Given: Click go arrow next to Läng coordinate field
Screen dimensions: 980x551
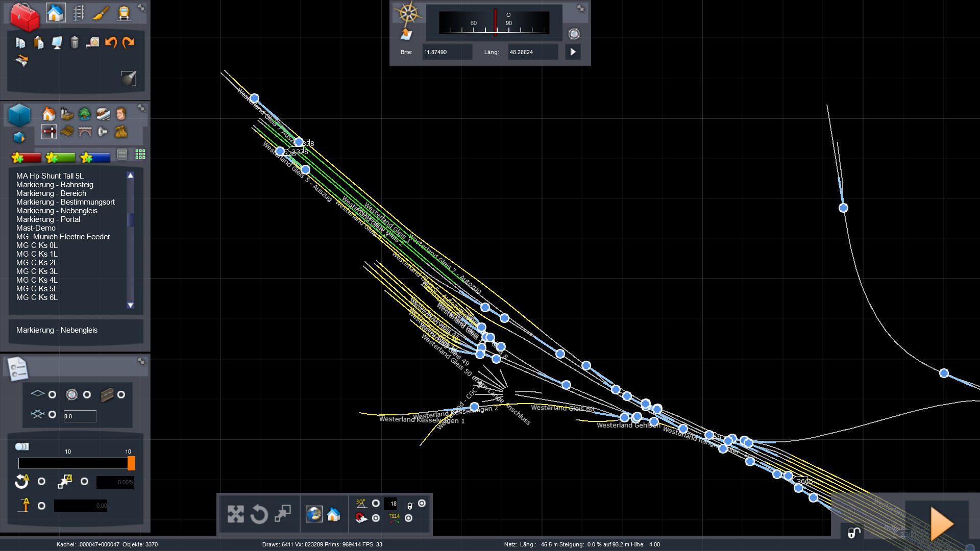Looking at the screenshot, I should 573,52.
